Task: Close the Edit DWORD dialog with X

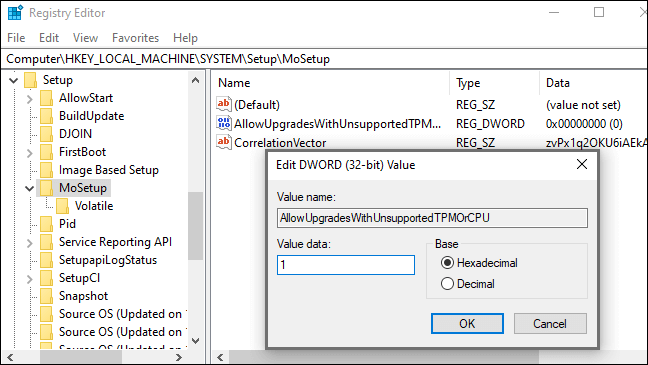Action: click(581, 164)
